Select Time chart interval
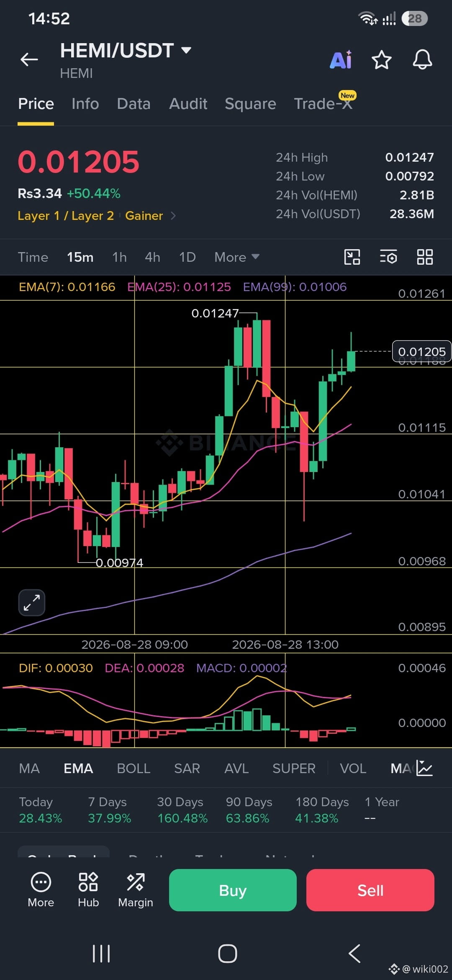The height and width of the screenshot is (980, 452). [33, 257]
